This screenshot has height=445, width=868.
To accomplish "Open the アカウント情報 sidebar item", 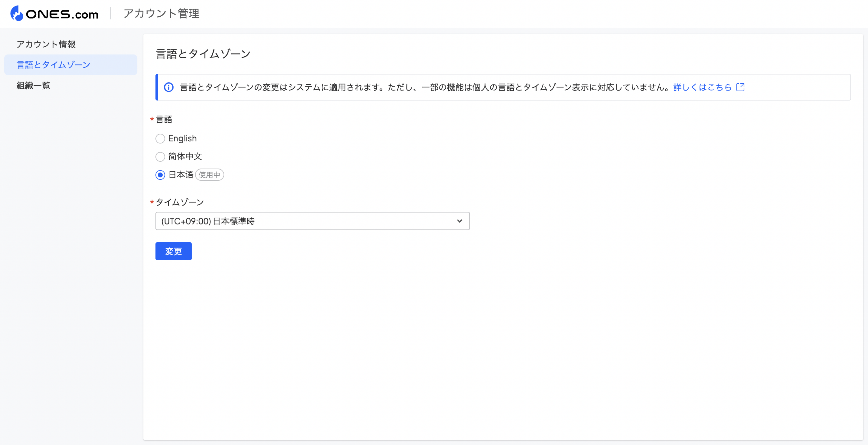I will (46, 44).
